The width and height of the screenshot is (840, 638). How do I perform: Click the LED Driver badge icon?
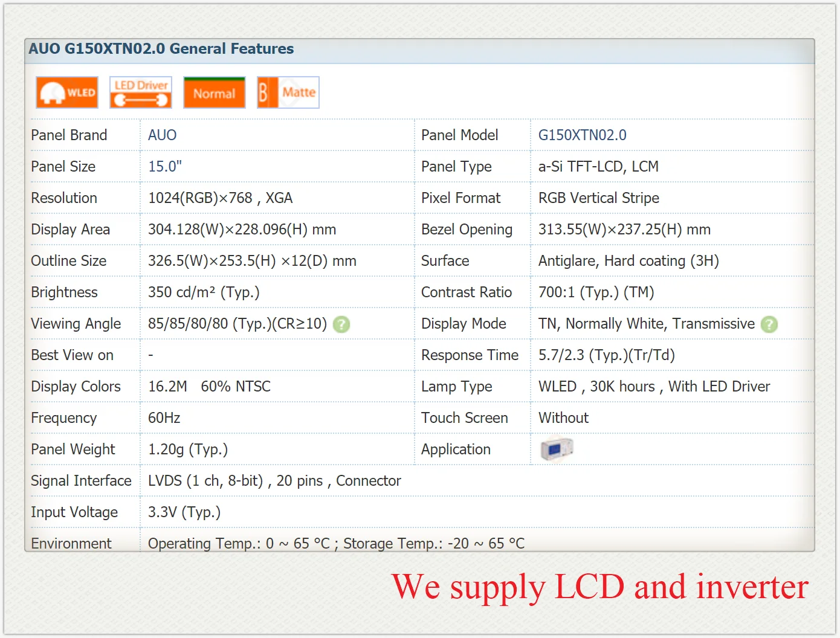point(141,92)
